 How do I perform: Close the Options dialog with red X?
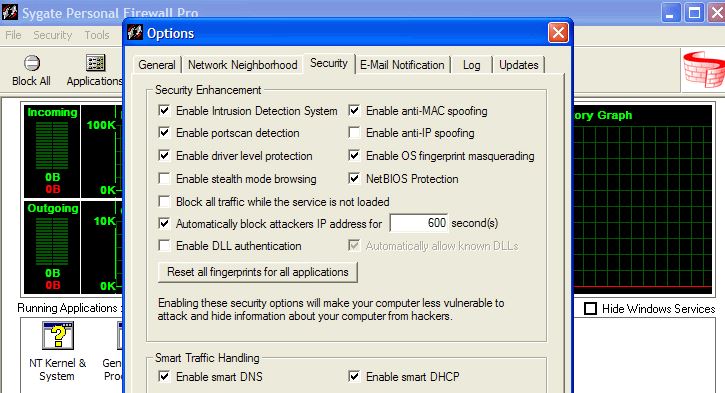click(558, 33)
